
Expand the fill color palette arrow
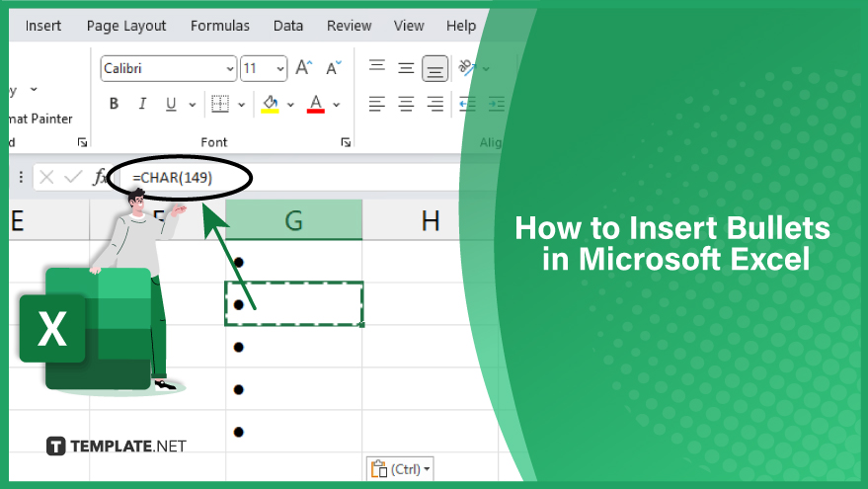pyautogui.click(x=290, y=104)
